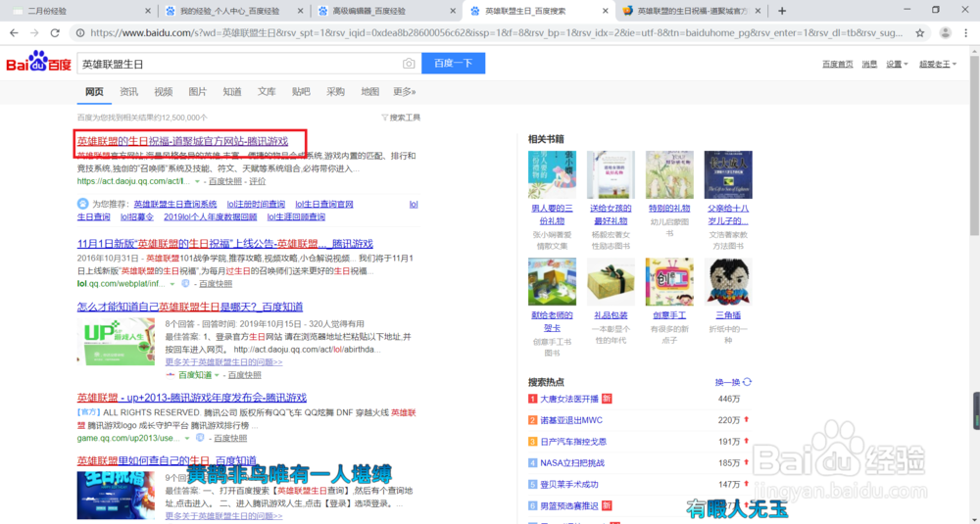
Task: Open 礼品包装 thumbnail
Action: point(611,282)
